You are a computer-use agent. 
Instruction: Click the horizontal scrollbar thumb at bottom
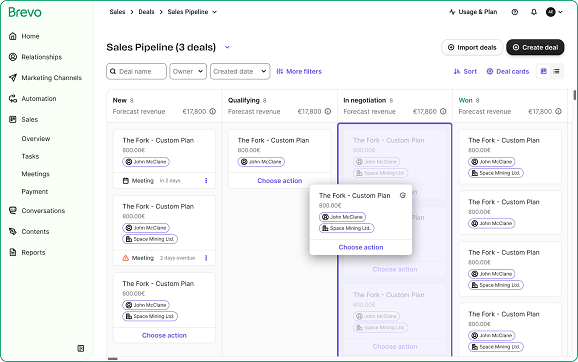click(113, 358)
